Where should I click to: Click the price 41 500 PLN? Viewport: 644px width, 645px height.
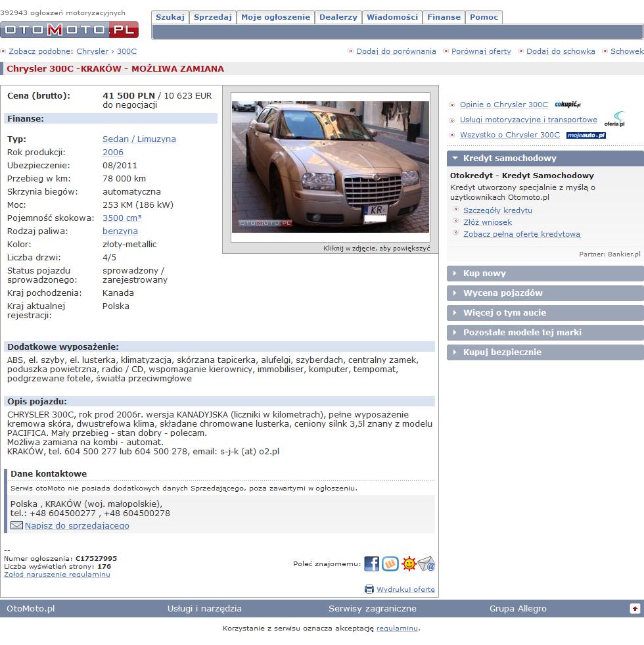click(129, 96)
